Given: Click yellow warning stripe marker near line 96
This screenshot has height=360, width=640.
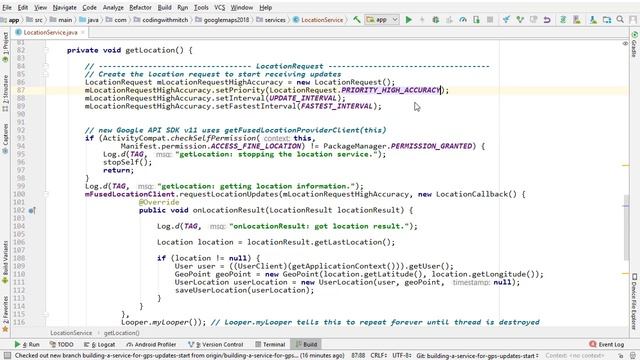Looking at the screenshot, I should 625,165.
